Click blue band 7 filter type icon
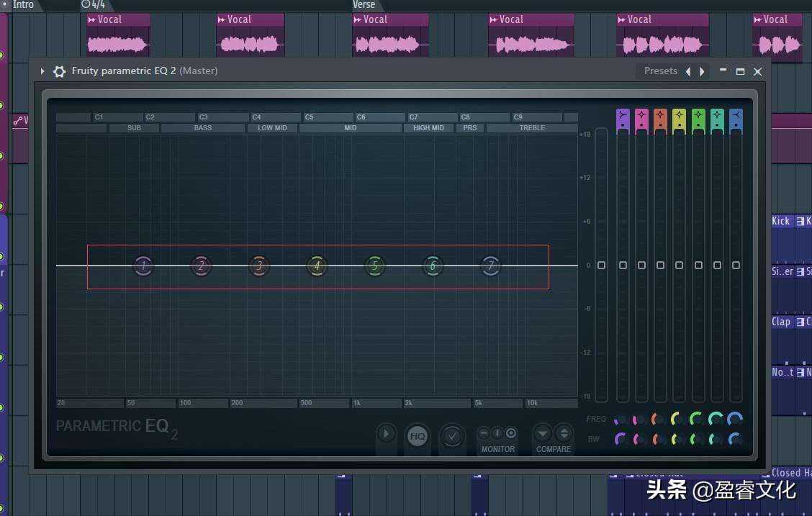Screen dimensions: 812x516 736,117
